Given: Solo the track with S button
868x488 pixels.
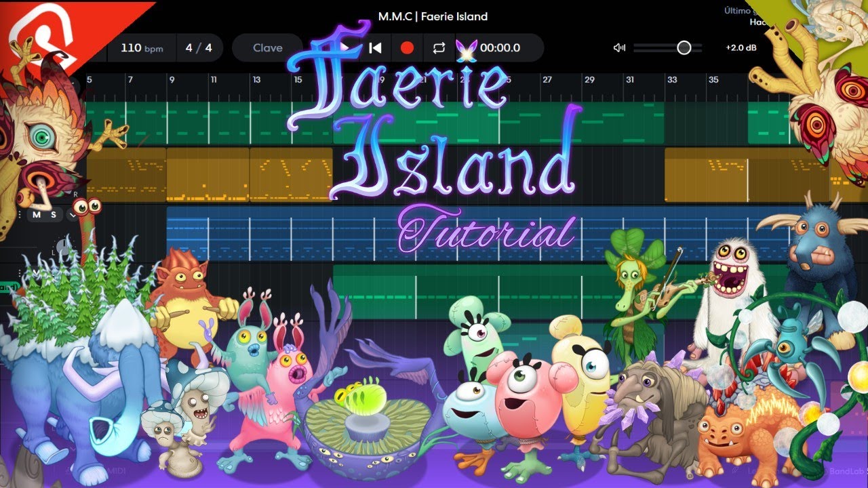Looking at the screenshot, I should 53,215.
